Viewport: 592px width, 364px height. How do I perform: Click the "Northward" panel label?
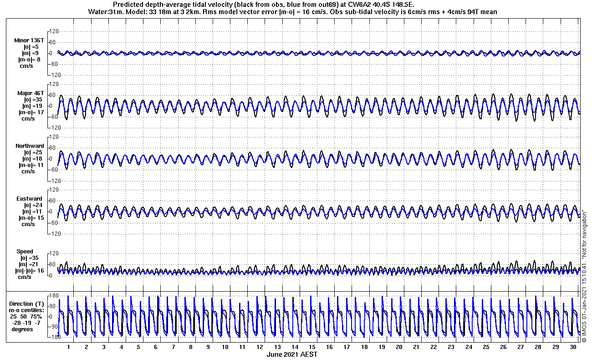tap(30, 146)
